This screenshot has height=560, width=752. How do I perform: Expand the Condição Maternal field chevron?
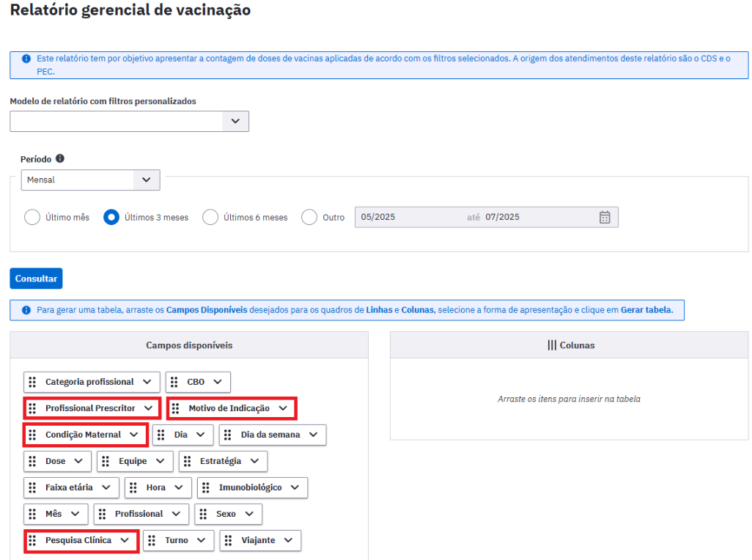(x=133, y=435)
